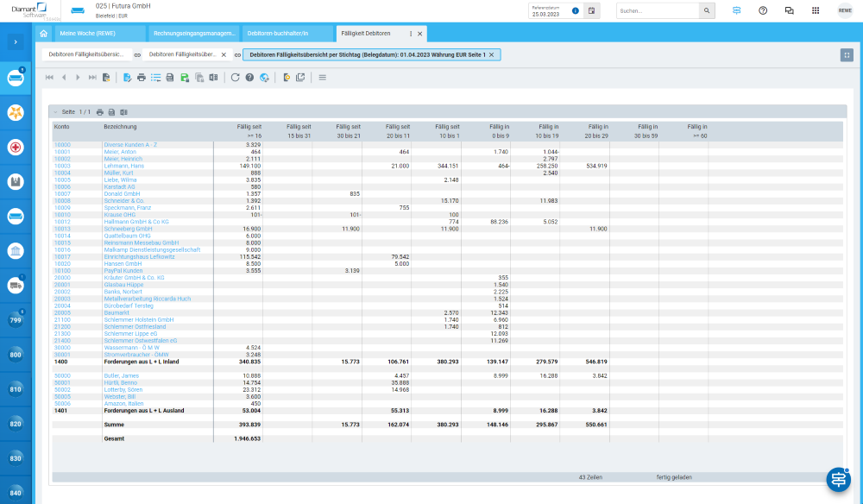
Task: Show info for the reference date
Action: (575, 10)
